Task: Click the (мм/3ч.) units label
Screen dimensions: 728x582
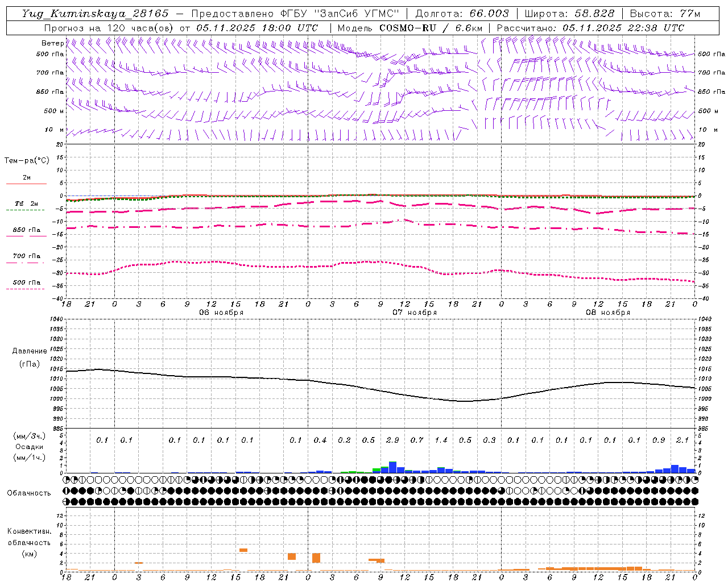Action: coord(30,436)
